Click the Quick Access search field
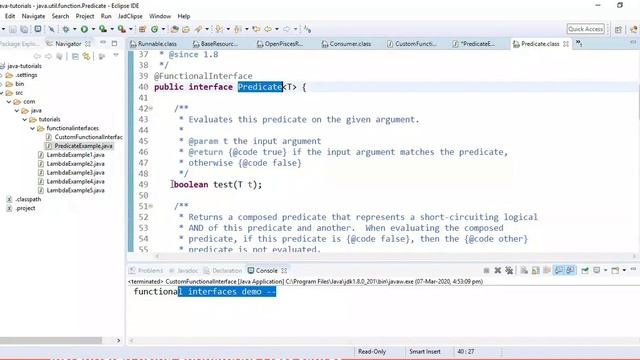640x360 pixels. coord(585,29)
